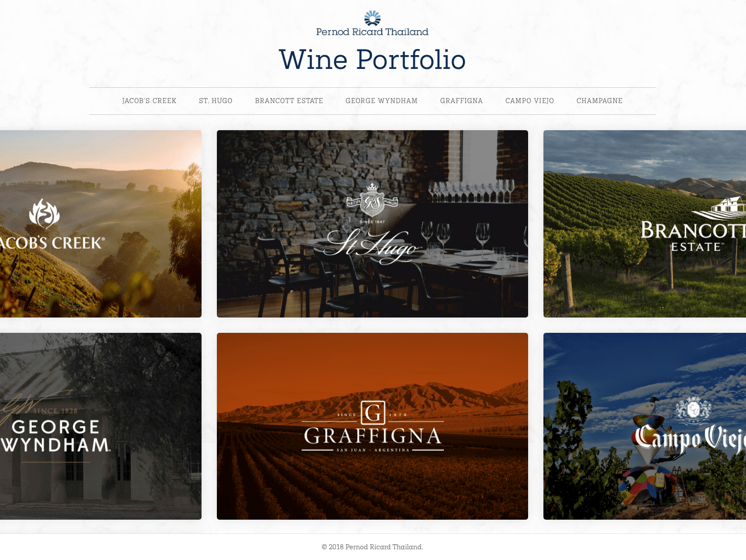Open the Jacob's Creek menu item
This screenshot has height=560, width=746.
[149, 101]
